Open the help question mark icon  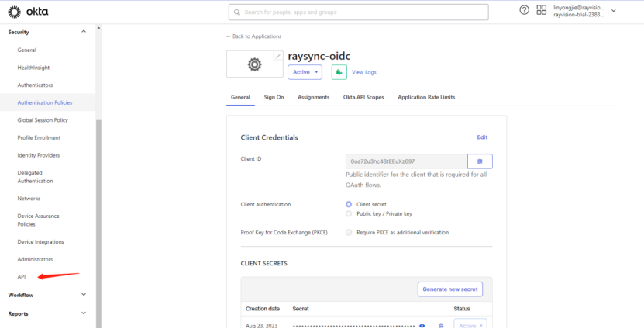pyautogui.click(x=524, y=11)
